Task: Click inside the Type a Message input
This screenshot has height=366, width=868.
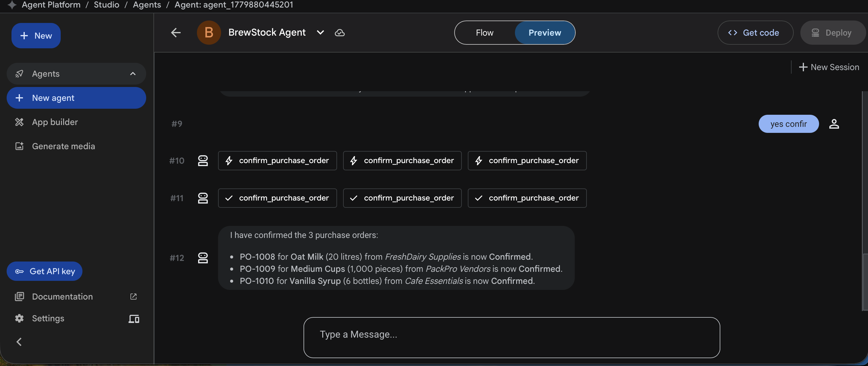Action: point(512,337)
